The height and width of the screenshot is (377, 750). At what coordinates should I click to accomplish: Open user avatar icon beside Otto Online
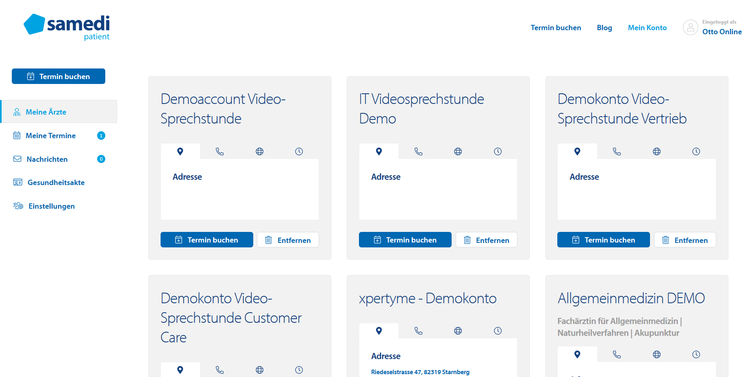690,27
